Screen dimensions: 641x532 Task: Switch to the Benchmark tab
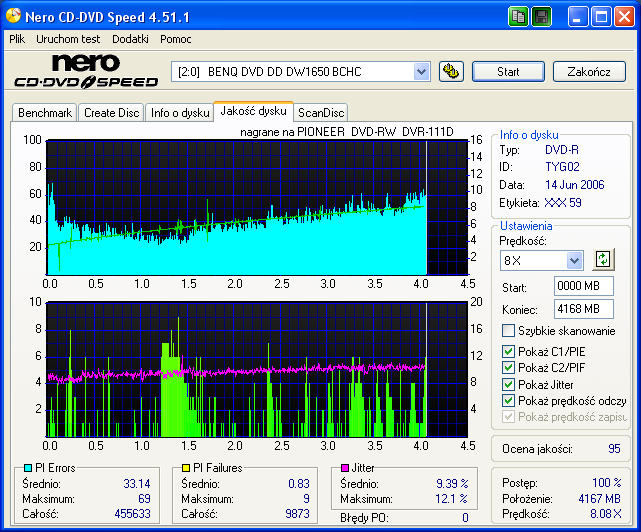45,113
